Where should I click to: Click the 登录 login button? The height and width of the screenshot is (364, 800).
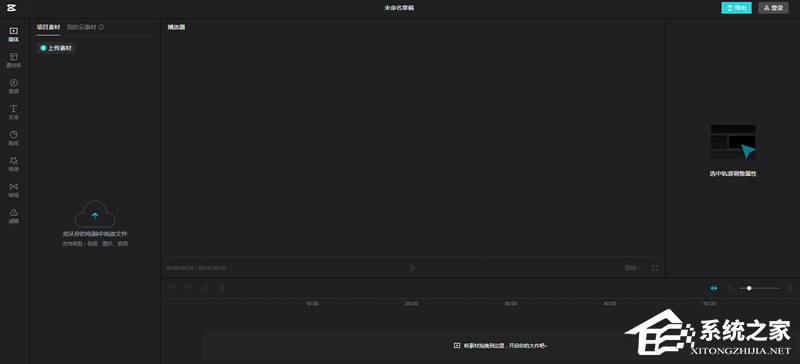tap(773, 8)
